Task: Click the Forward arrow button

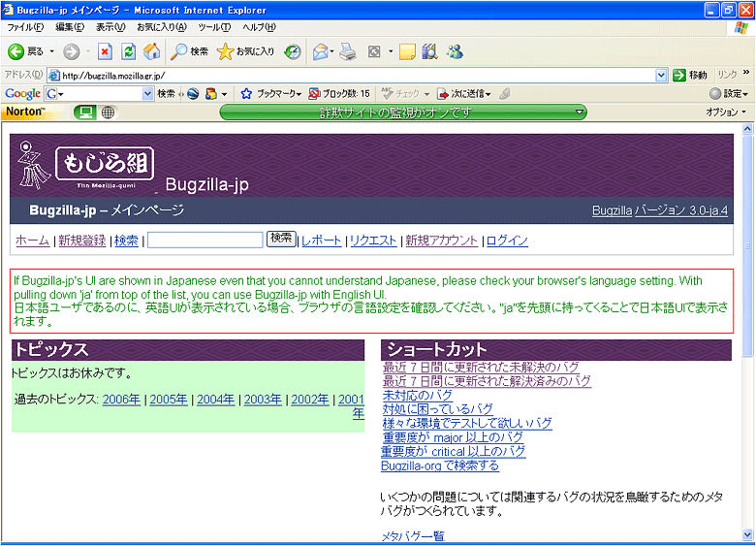Action: (x=72, y=51)
